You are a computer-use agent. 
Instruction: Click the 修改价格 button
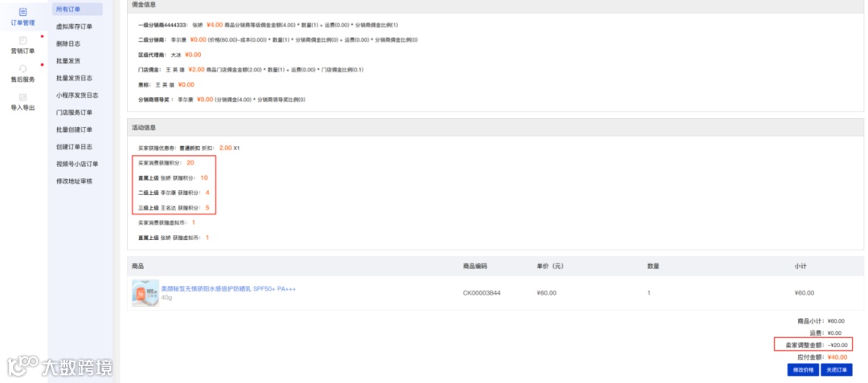click(x=802, y=369)
